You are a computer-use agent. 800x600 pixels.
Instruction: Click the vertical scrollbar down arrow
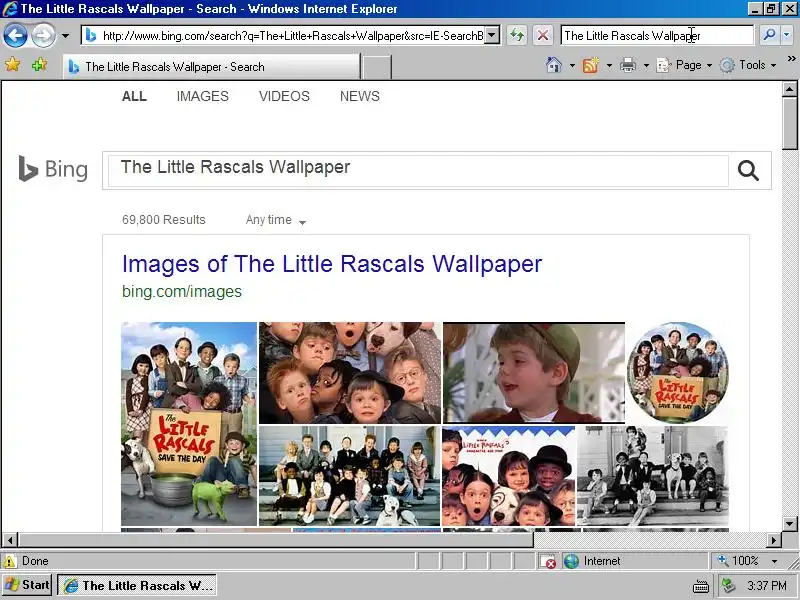coord(789,524)
